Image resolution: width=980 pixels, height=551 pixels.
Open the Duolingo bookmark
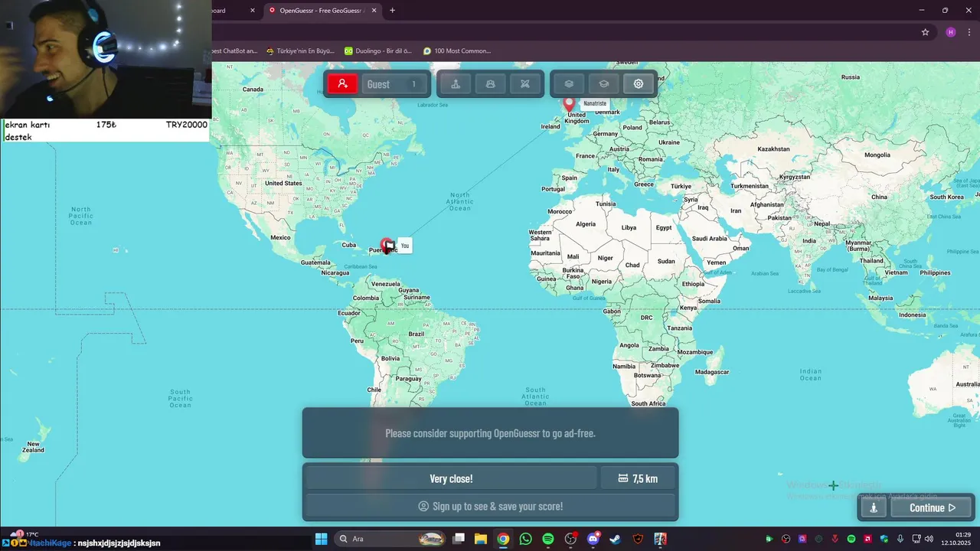tap(378, 51)
